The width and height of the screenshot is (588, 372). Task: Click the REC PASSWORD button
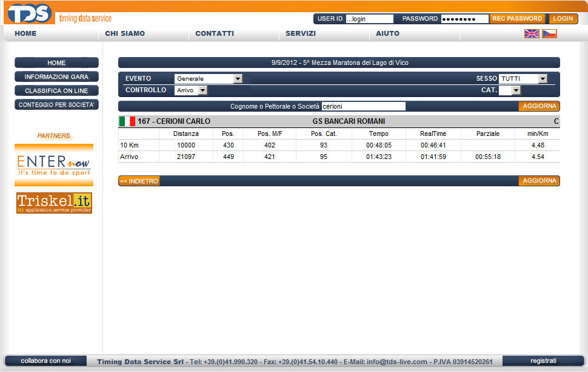point(517,19)
